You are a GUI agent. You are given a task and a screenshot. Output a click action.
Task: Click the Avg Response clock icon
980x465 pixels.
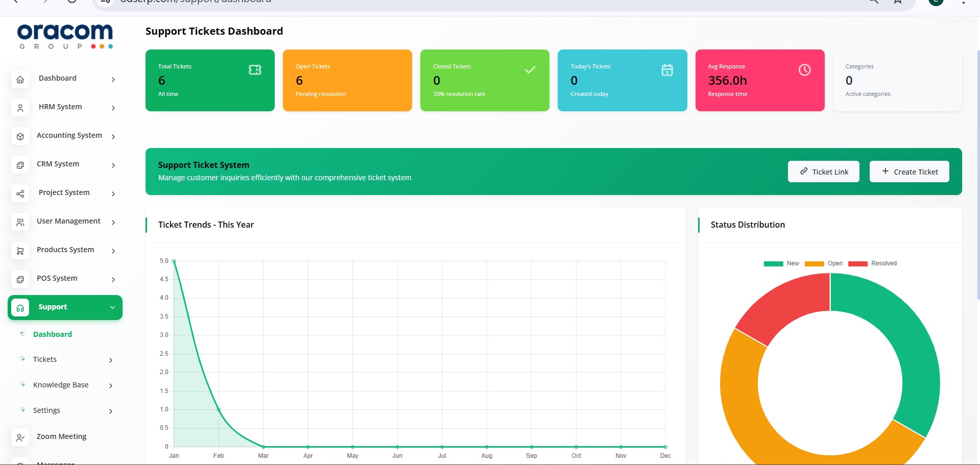[804, 70]
